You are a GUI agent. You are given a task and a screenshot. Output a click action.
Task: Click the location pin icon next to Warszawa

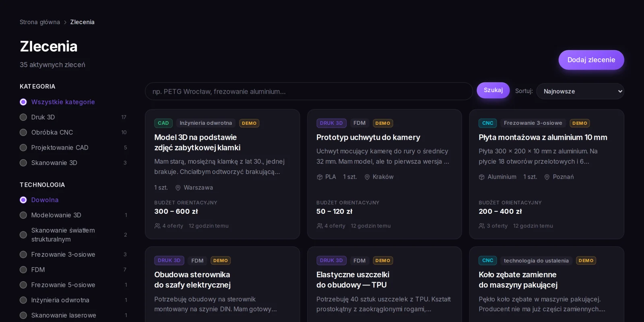[178, 188]
